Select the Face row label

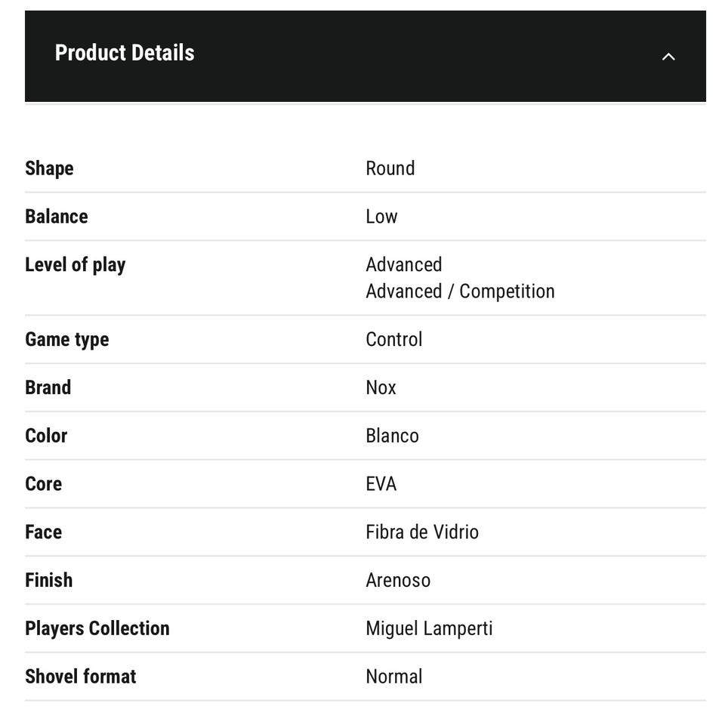click(43, 532)
